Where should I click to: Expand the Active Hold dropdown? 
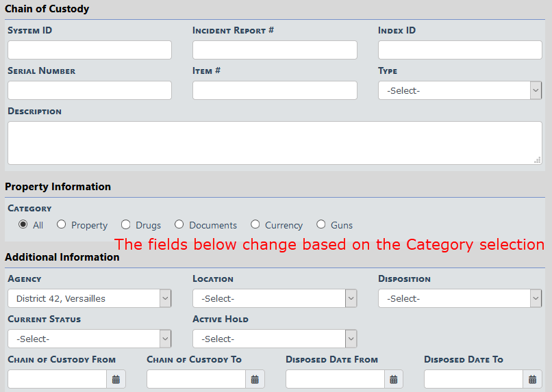click(x=274, y=339)
